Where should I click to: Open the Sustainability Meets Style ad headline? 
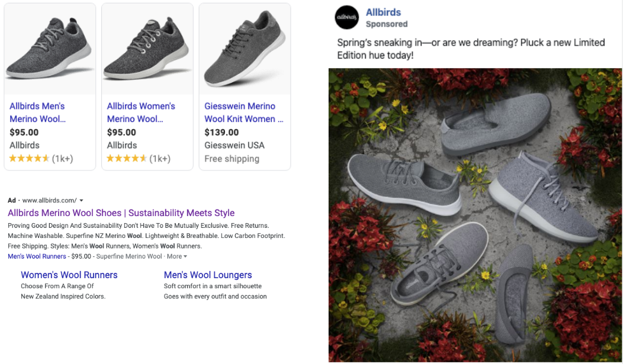coord(121,213)
